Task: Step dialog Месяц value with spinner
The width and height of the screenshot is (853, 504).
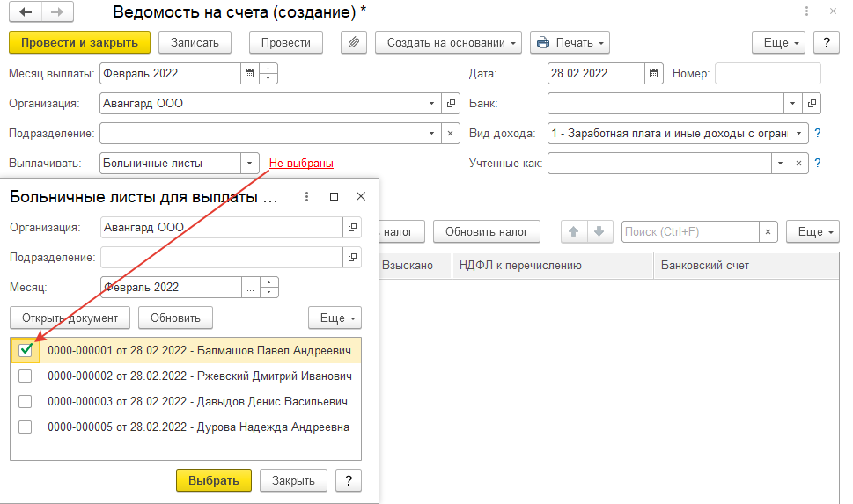Action: tap(269, 287)
